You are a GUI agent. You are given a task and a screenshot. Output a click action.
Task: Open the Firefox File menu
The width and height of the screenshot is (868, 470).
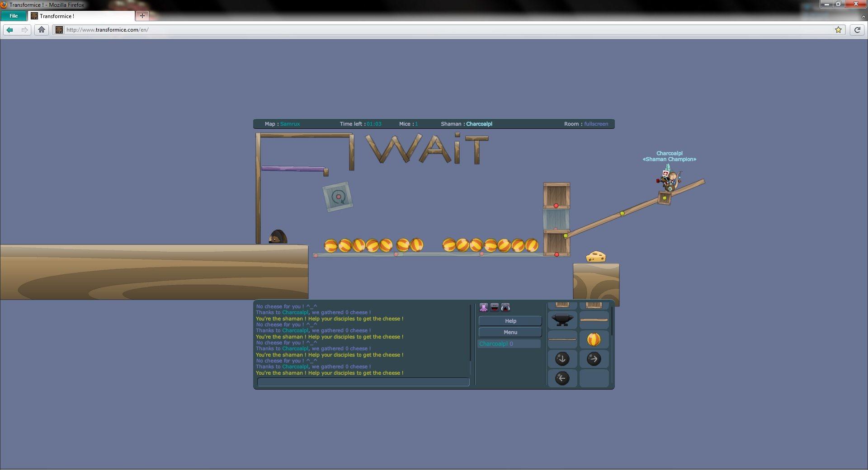(14, 16)
